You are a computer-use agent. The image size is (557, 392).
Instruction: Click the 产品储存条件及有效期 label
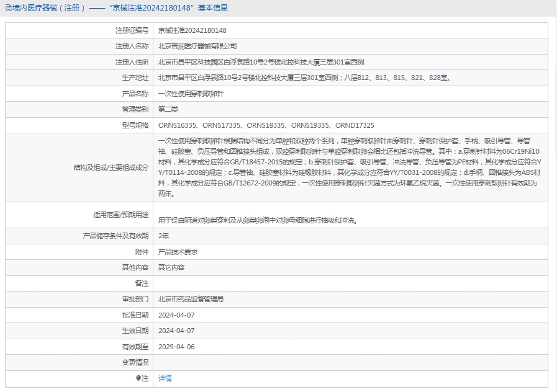tap(115, 236)
